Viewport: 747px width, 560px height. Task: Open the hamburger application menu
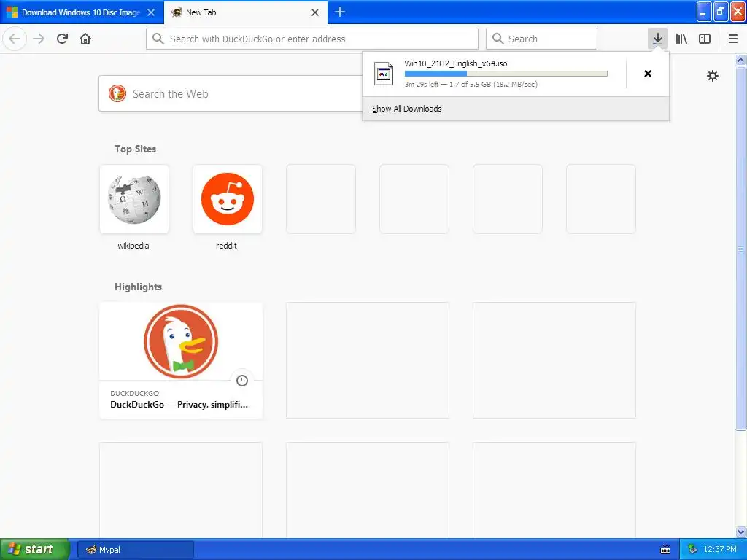[x=733, y=39]
